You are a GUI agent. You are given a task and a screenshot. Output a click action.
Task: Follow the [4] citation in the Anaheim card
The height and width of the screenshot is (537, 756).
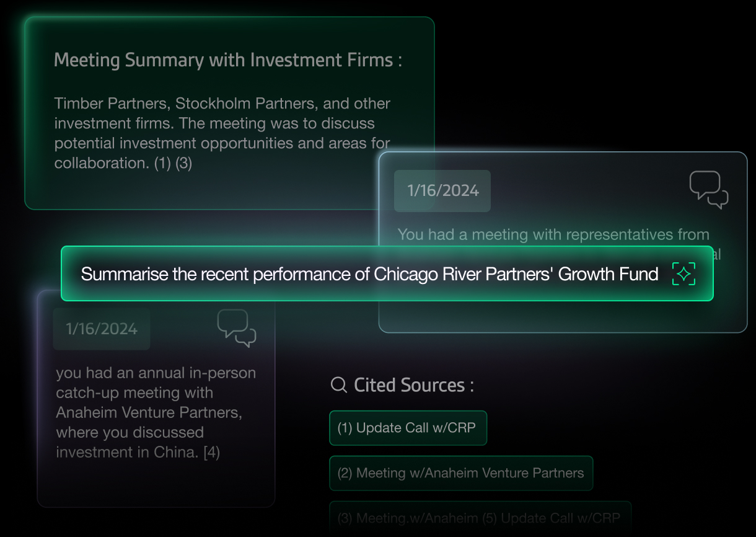(212, 452)
